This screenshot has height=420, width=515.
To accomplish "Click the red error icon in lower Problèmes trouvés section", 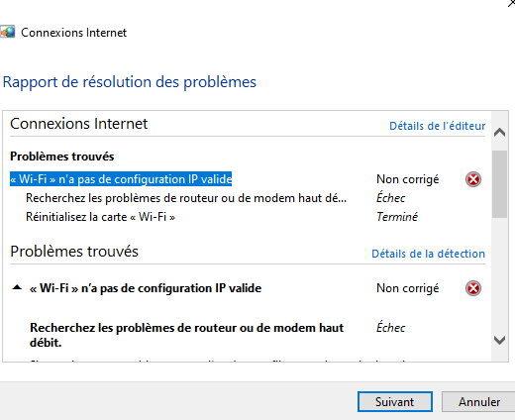I will click(473, 288).
